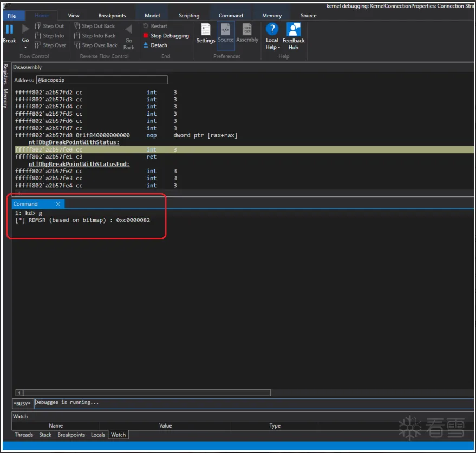Switch to the Home ribbon tab

pyautogui.click(x=42, y=16)
